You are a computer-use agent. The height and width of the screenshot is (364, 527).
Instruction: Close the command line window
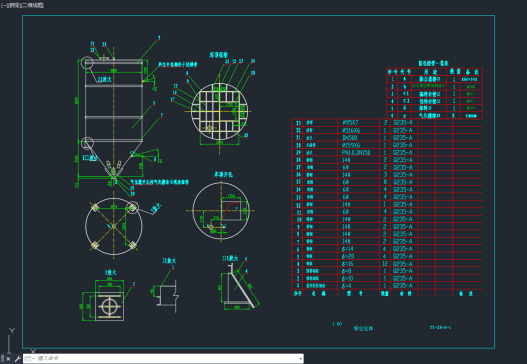(8, 359)
